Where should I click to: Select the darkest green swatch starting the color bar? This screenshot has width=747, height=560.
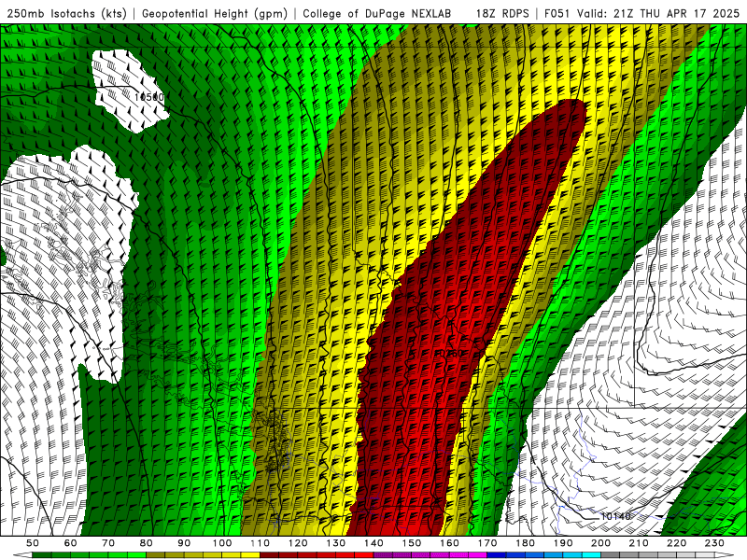click(x=42, y=555)
